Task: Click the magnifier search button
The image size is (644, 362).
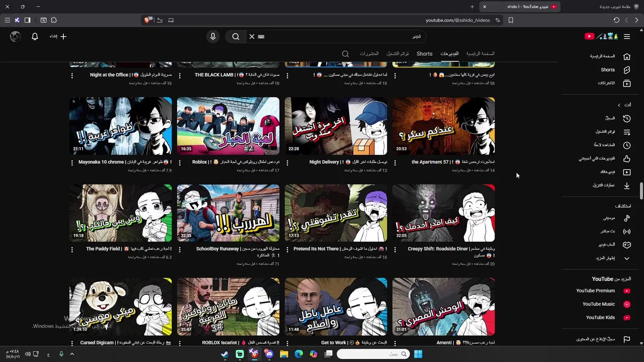Action: [x=235, y=36]
